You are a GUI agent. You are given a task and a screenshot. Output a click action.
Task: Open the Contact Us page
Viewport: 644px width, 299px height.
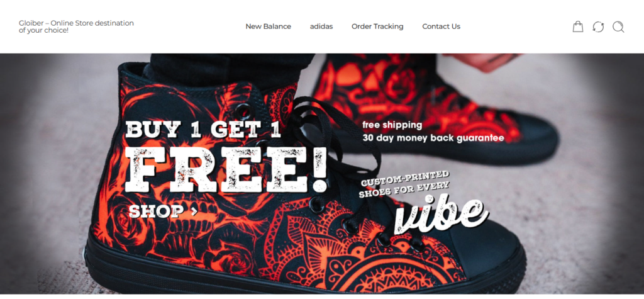tap(441, 26)
